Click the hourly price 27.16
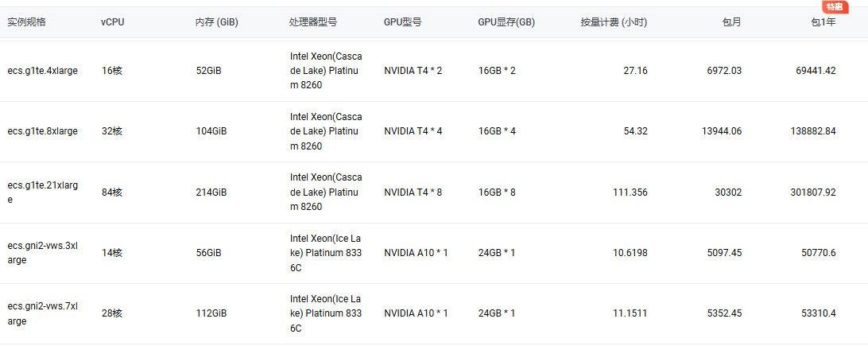 click(x=636, y=71)
